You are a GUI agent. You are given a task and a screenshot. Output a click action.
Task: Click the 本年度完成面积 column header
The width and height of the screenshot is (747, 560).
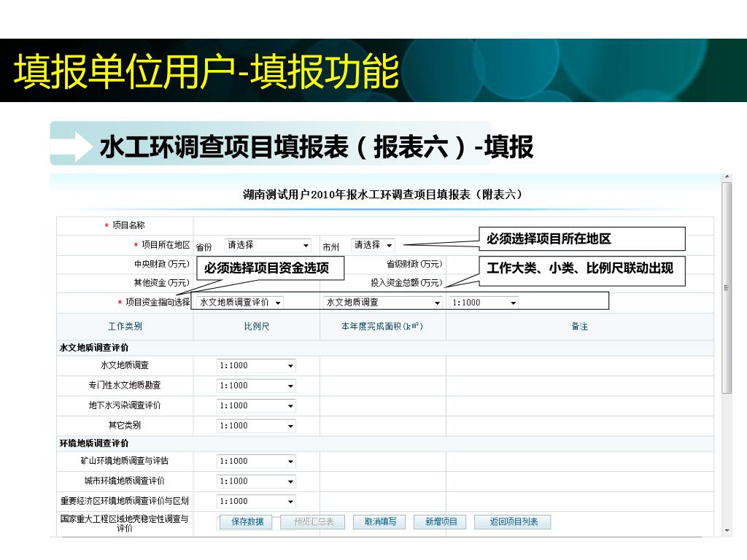(x=382, y=327)
